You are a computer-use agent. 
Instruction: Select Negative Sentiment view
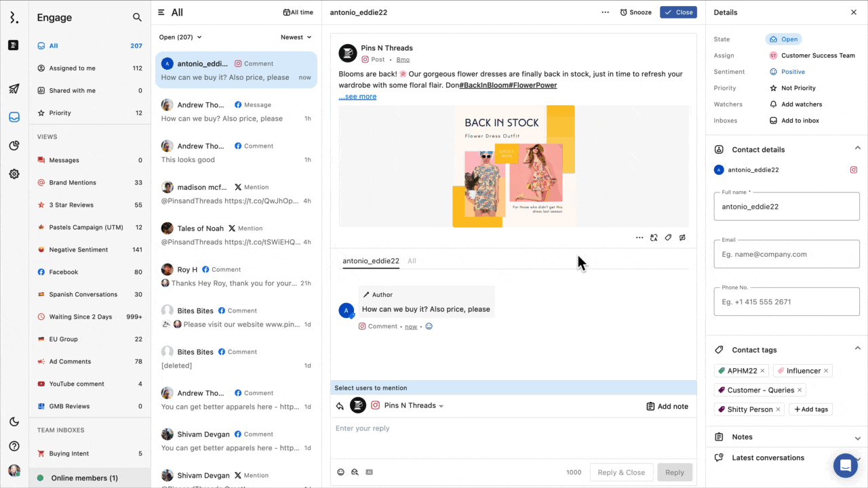pyautogui.click(x=78, y=249)
